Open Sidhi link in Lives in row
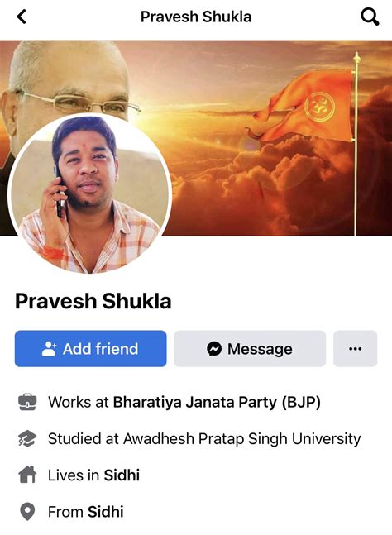 tap(122, 475)
